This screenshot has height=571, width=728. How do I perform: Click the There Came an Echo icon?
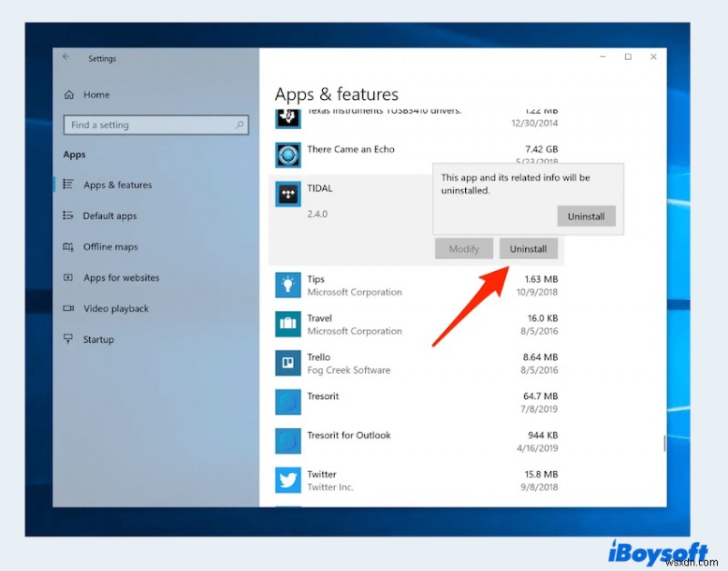tap(288, 155)
